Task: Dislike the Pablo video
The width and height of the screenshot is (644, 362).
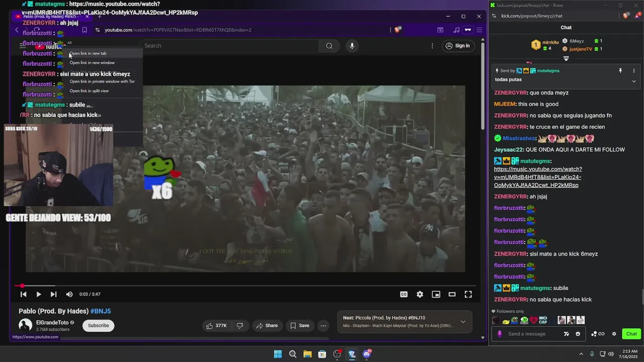Action: click(x=239, y=326)
